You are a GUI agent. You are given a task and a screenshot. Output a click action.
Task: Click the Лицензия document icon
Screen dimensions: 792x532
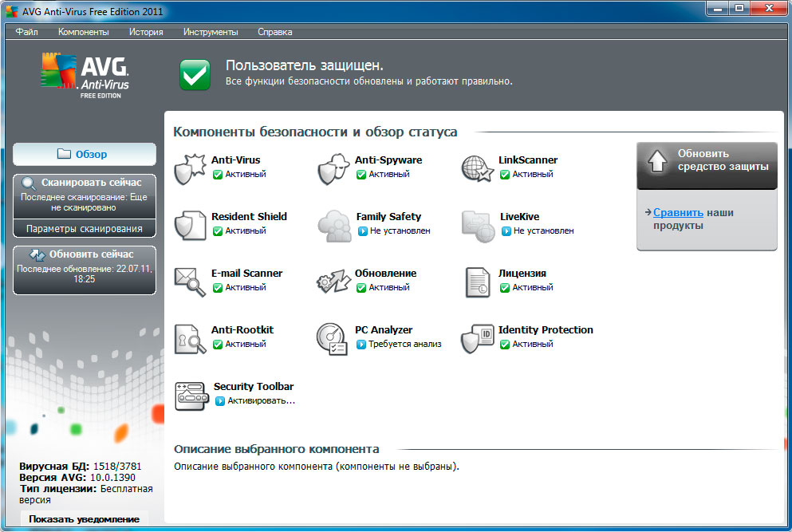[x=477, y=282]
